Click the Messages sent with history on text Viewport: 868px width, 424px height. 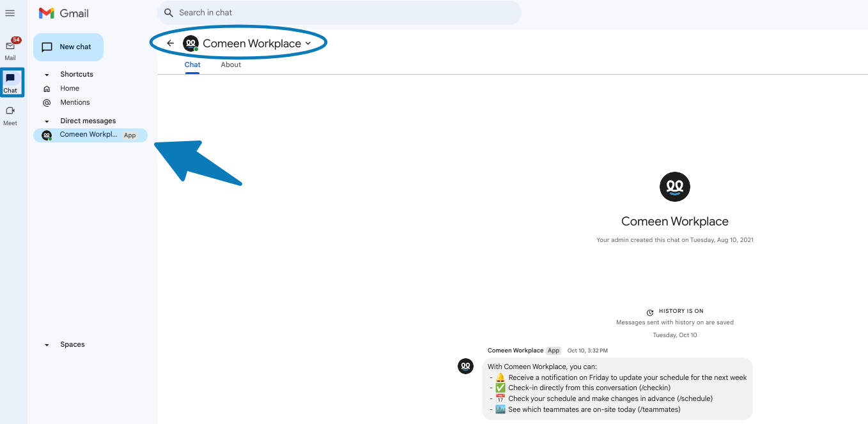coord(675,322)
